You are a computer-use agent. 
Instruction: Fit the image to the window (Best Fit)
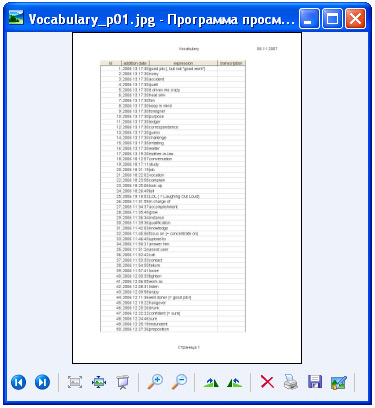75,382
